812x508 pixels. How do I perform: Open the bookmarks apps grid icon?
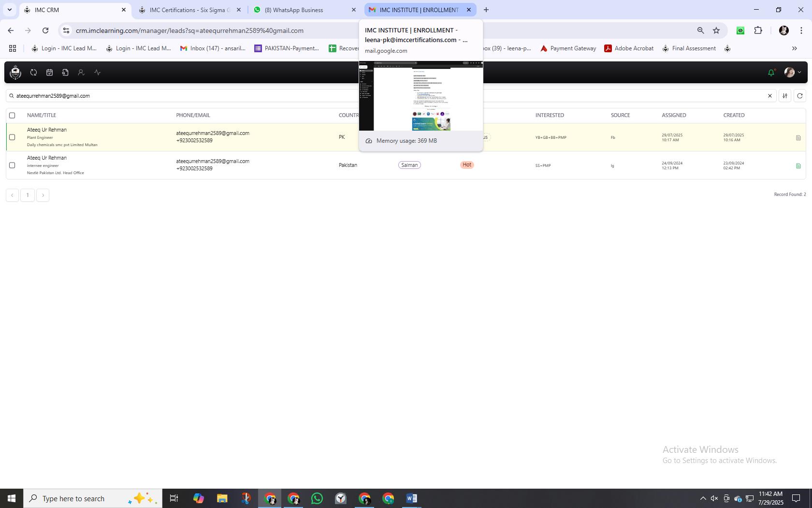point(13,48)
